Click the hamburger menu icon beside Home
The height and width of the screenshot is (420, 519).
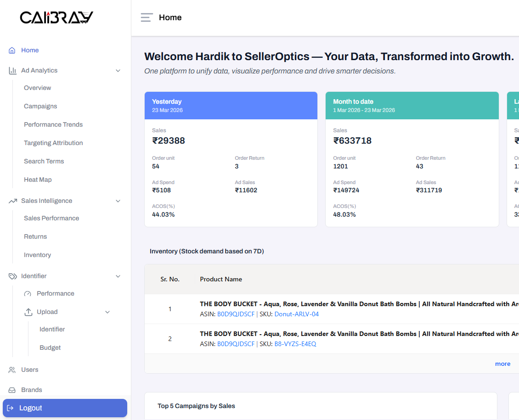(x=147, y=17)
